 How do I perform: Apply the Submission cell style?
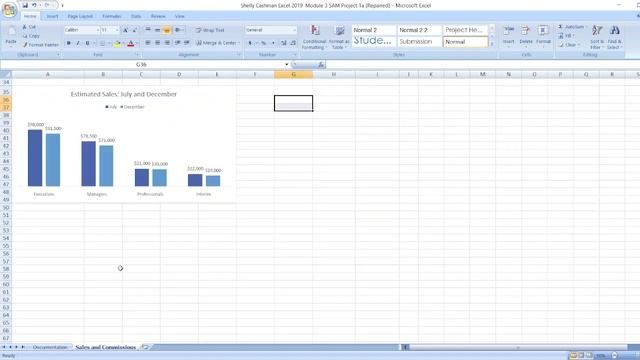(x=419, y=42)
